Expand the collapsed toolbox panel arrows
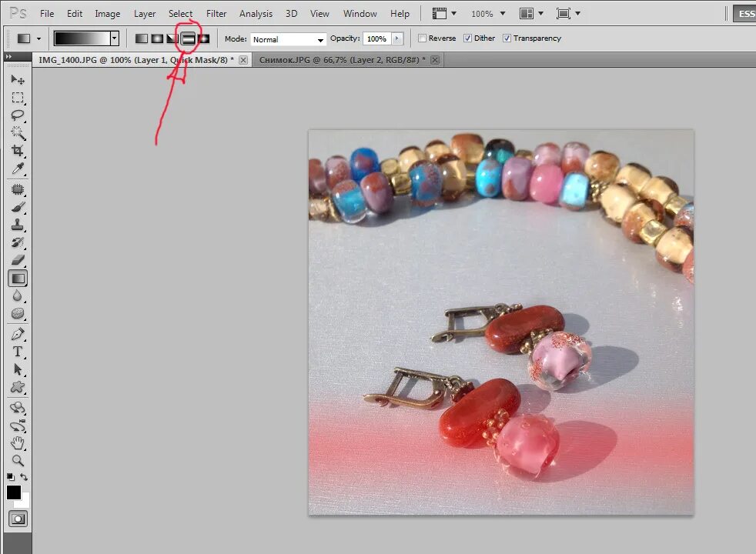 click(x=8, y=56)
